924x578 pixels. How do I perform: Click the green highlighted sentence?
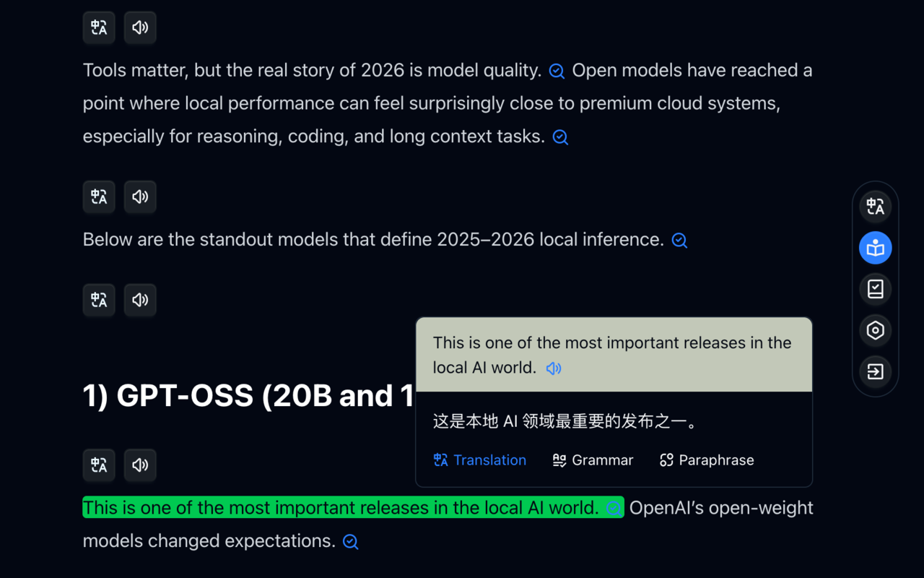point(339,508)
